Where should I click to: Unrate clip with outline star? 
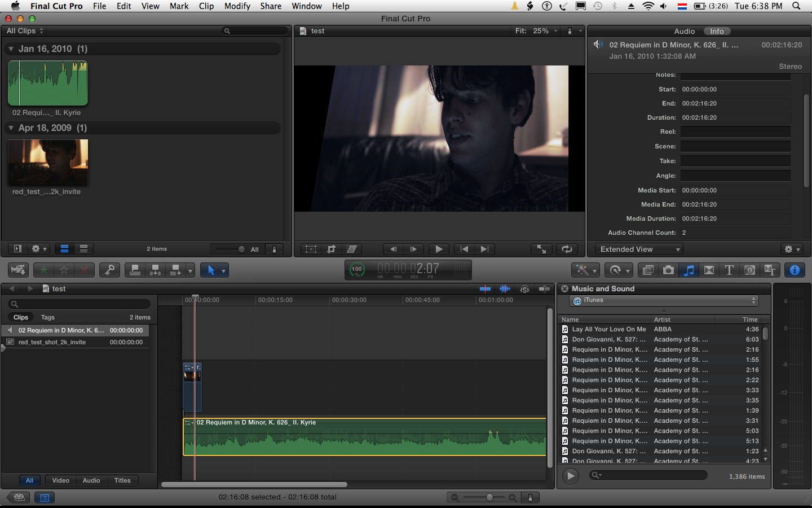pyautogui.click(x=64, y=270)
